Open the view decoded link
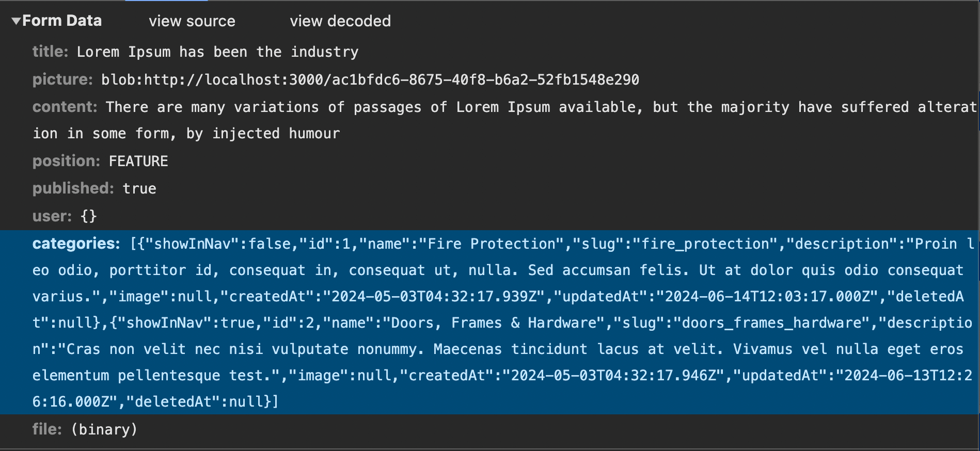 coord(341,21)
